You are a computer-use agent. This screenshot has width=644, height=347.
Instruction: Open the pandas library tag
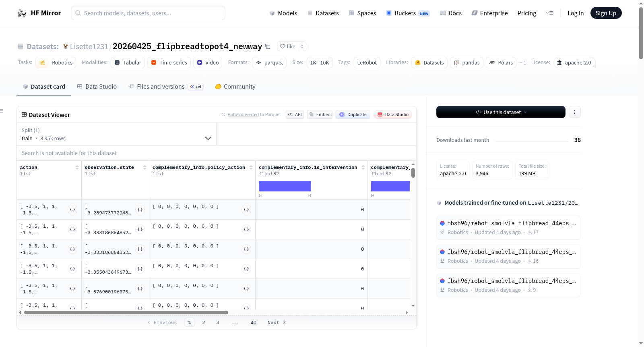(467, 62)
